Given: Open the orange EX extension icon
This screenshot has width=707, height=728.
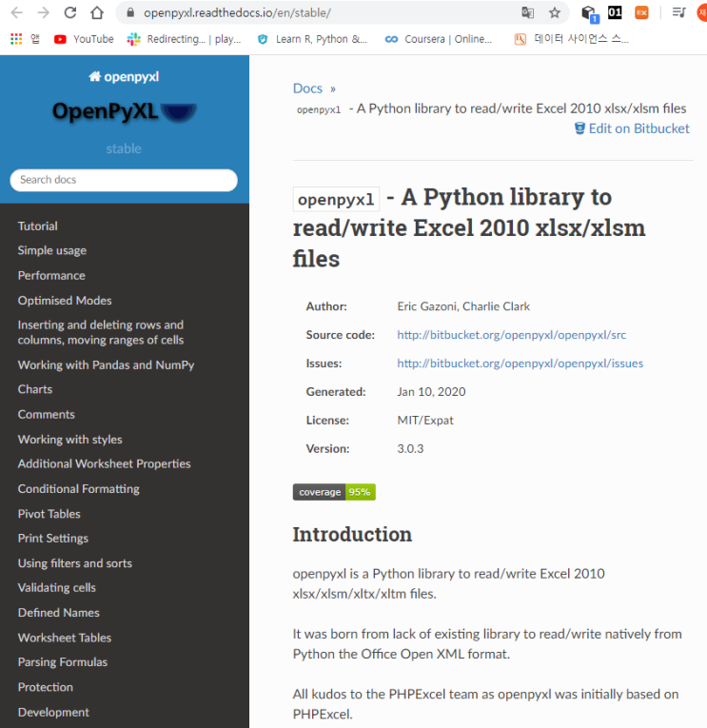Looking at the screenshot, I should 641,12.
